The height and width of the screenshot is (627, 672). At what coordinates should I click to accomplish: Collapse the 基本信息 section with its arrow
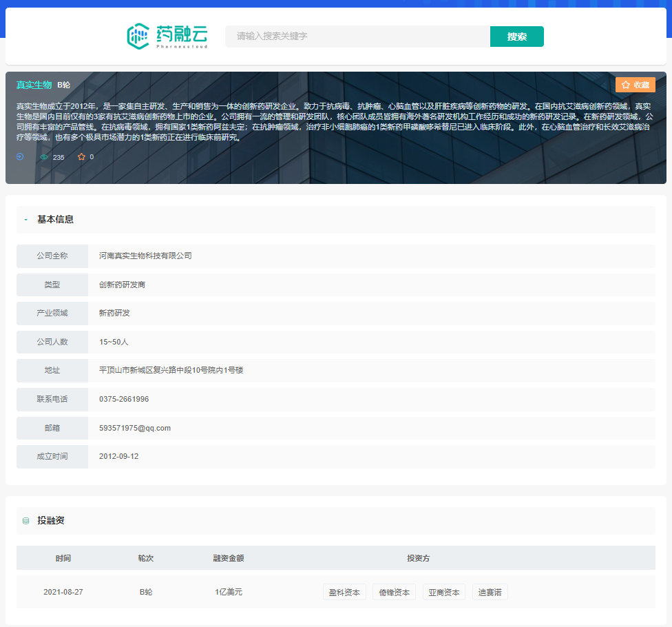click(26, 220)
